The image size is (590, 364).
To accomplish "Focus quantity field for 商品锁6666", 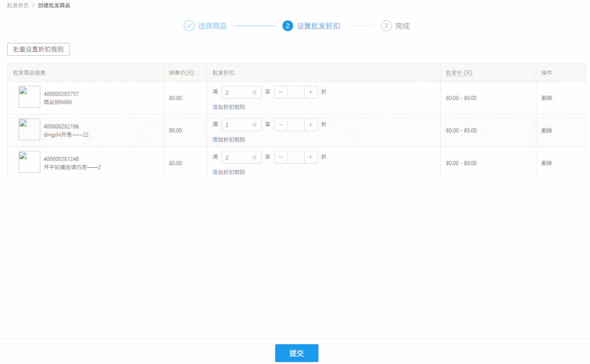I will (241, 92).
